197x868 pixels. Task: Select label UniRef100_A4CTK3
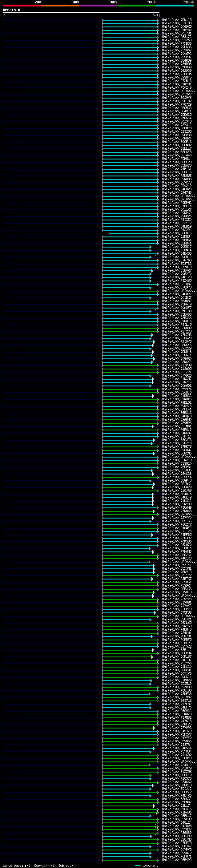[x=177, y=277]
